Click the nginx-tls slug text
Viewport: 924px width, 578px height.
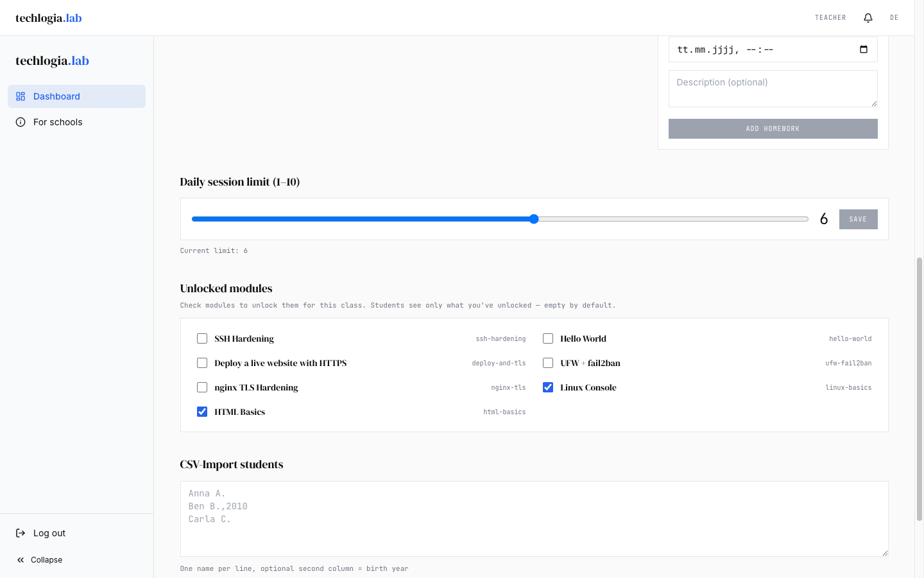pyautogui.click(x=508, y=387)
